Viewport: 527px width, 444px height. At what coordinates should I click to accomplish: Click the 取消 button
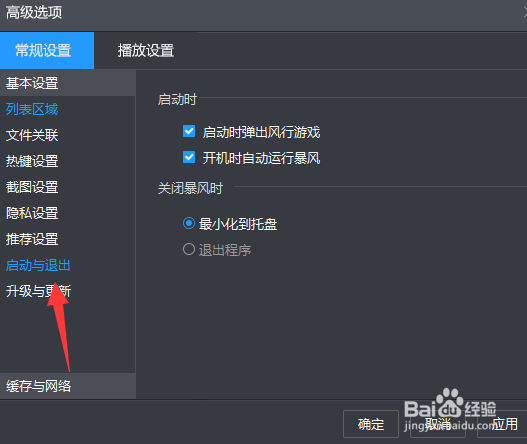point(438,424)
